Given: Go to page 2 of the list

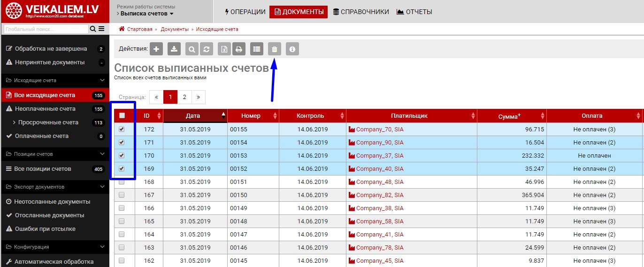Looking at the screenshot, I should (184, 97).
